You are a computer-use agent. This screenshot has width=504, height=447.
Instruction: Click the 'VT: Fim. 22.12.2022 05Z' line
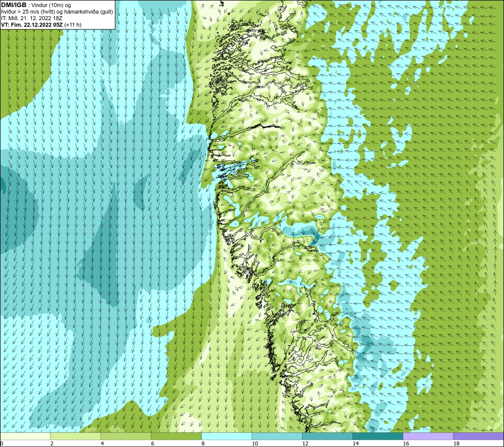32,25
